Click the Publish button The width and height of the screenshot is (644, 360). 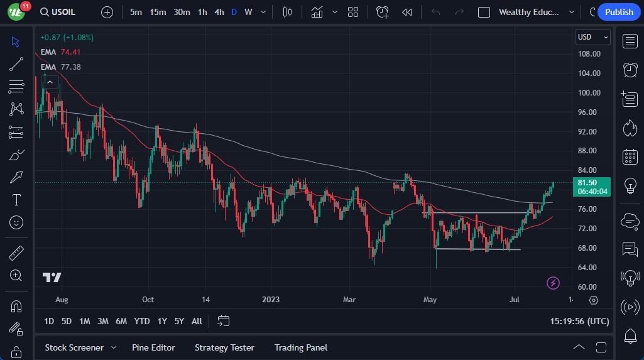(619, 12)
